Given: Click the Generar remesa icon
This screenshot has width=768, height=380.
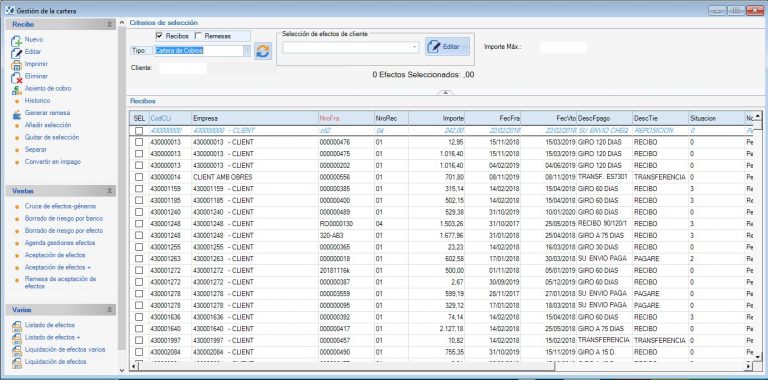Looking at the screenshot, I should click(17, 114).
